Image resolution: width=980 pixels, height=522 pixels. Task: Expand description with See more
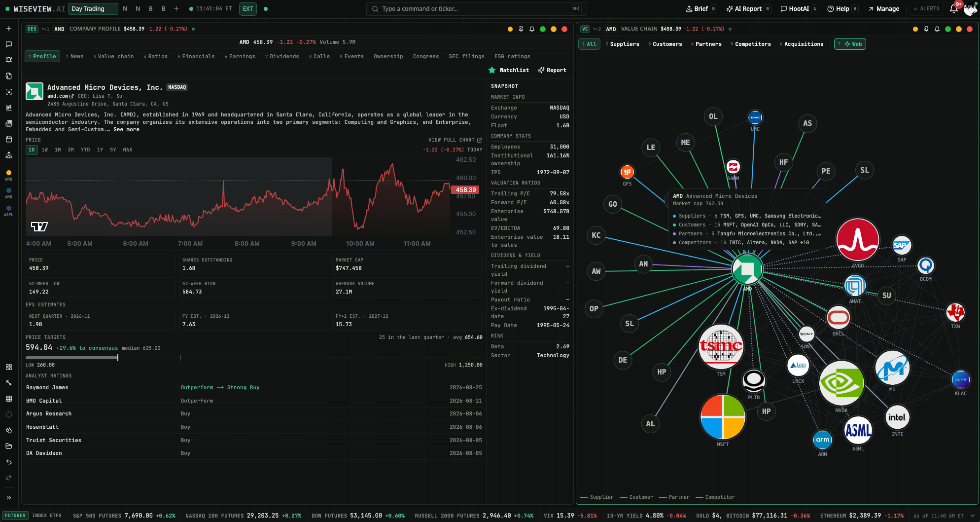coord(126,130)
